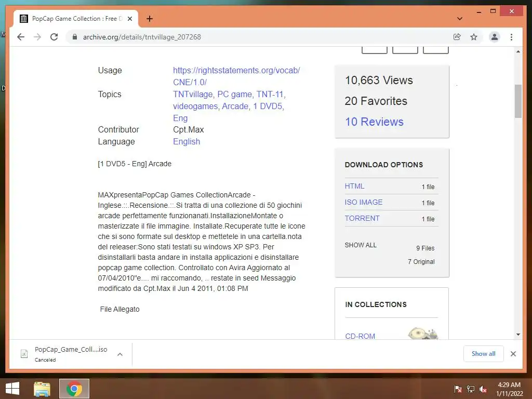
Task: Bookmark this page with the star
Action: (474, 37)
